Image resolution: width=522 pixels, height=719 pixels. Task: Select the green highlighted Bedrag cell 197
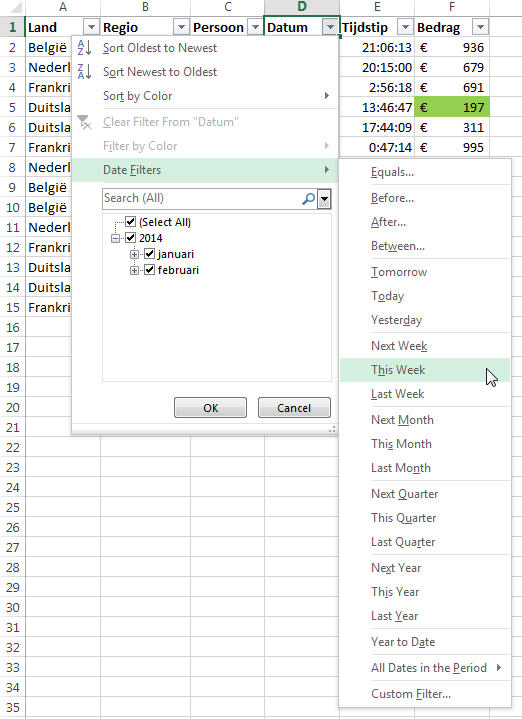[452, 107]
